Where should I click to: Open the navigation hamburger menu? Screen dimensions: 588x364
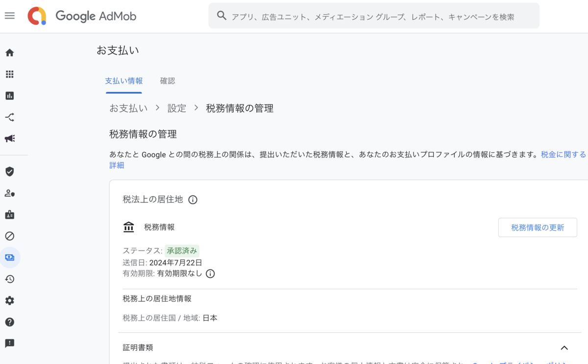click(9, 15)
